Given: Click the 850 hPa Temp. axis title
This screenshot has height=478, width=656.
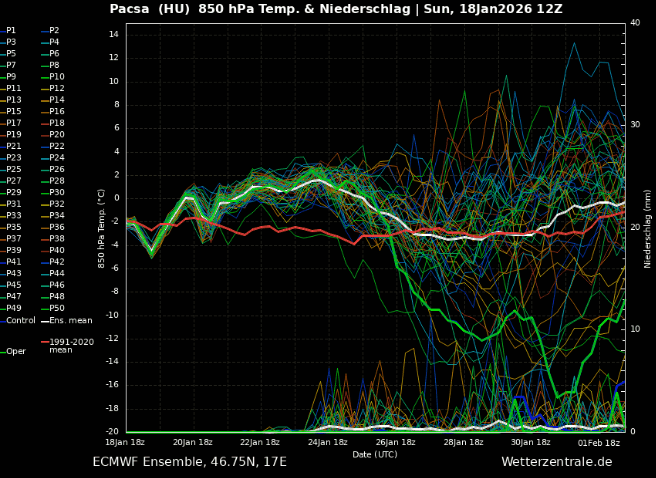Looking at the screenshot, I should (x=102, y=228).
